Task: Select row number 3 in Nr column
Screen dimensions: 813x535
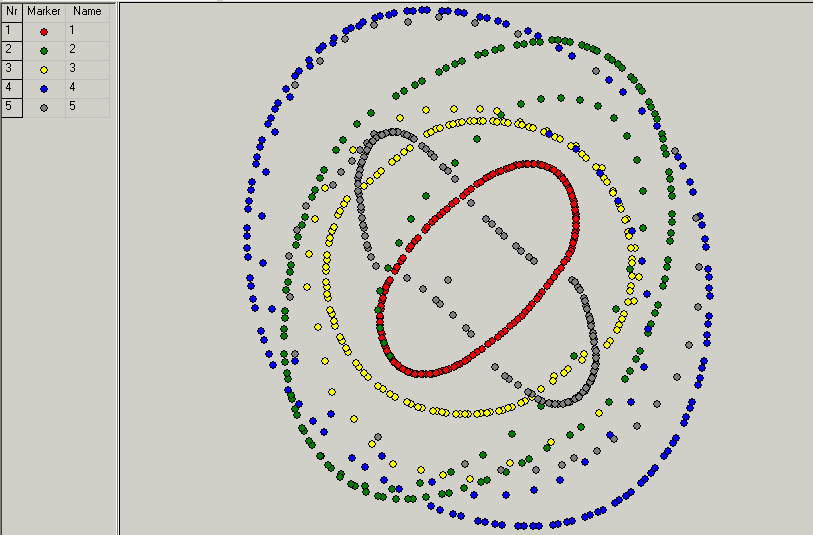Action: pos(11,69)
